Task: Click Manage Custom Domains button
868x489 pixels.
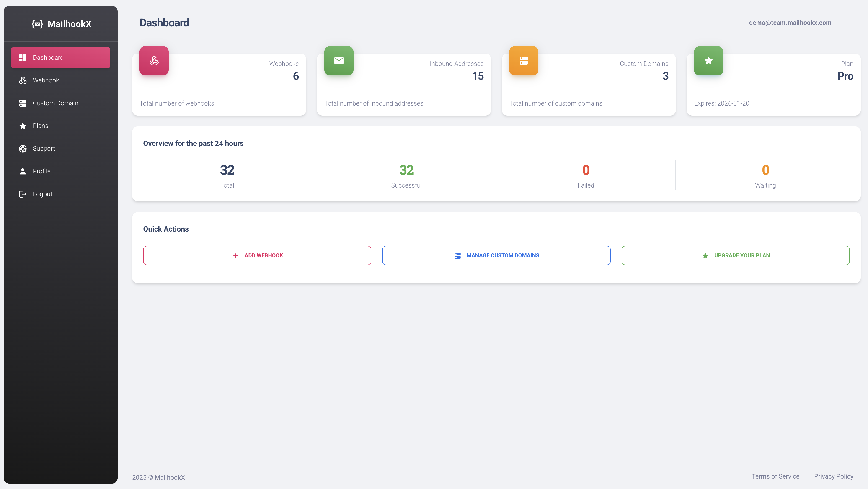Action: 496,255
